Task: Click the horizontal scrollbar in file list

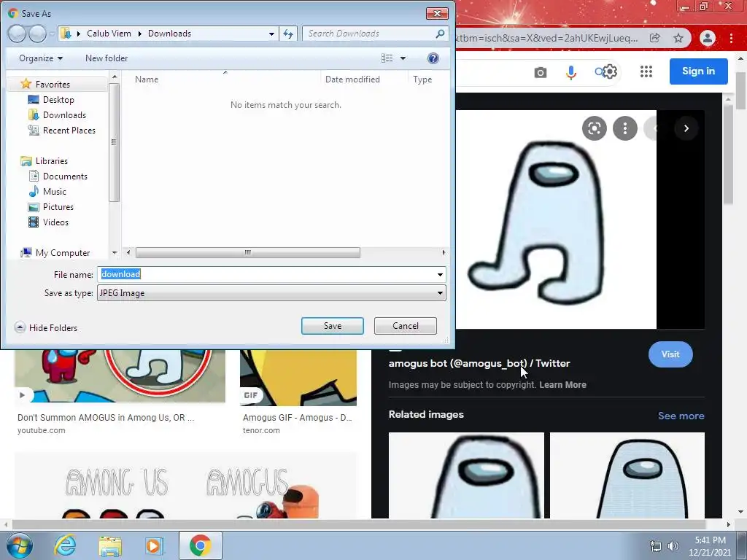Action: [x=248, y=252]
